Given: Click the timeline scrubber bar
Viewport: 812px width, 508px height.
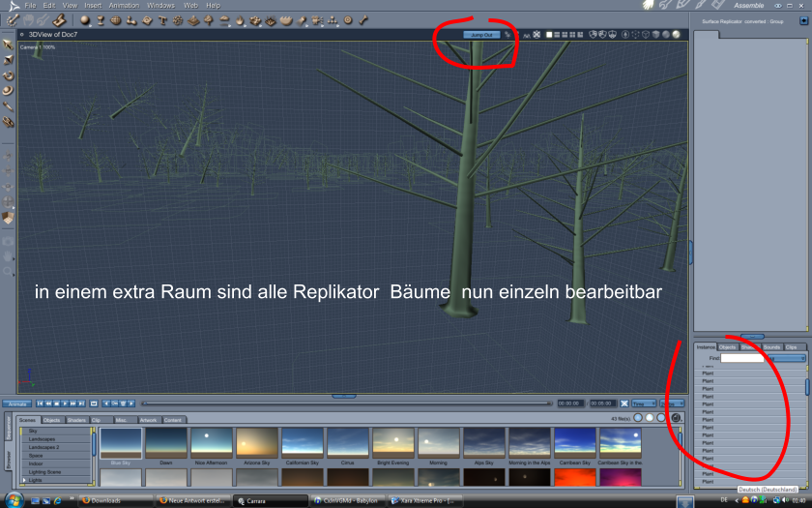Looking at the screenshot, I should pos(346,403).
